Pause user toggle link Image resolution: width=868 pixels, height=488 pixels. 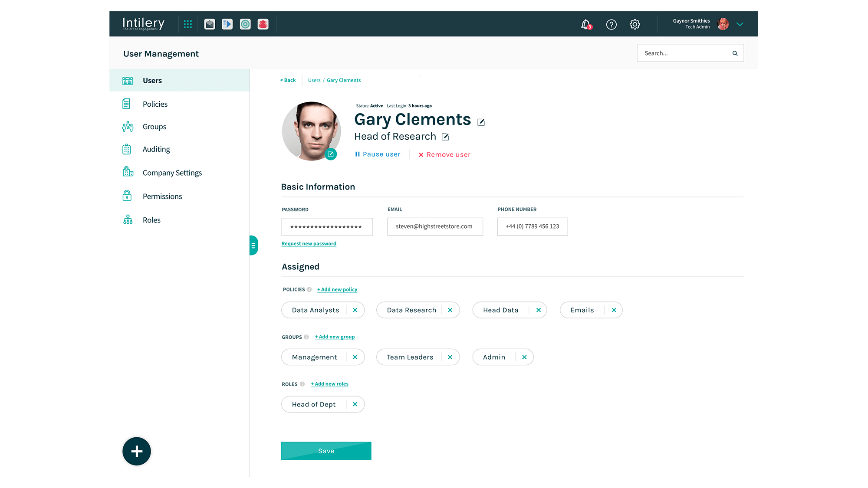pyautogui.click(x=378, y=154)
